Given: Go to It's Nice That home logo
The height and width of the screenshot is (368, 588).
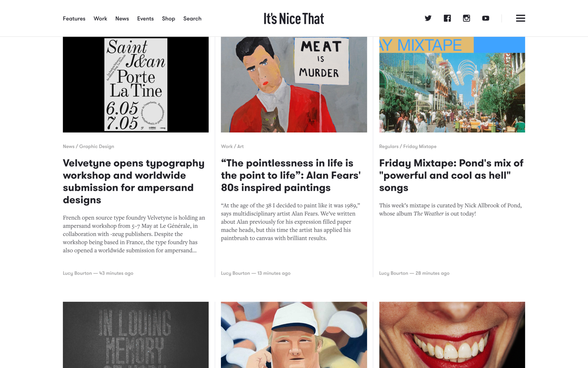Looking at the screenshot, I should (x=294, y=19).
